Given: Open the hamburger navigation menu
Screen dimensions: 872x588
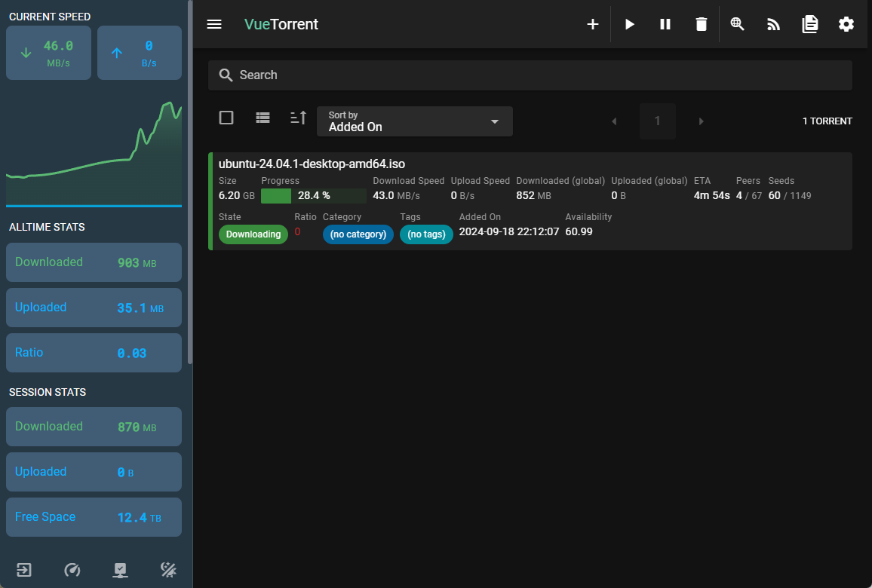Looking at the screenshot, I should (x=214, y=24).
